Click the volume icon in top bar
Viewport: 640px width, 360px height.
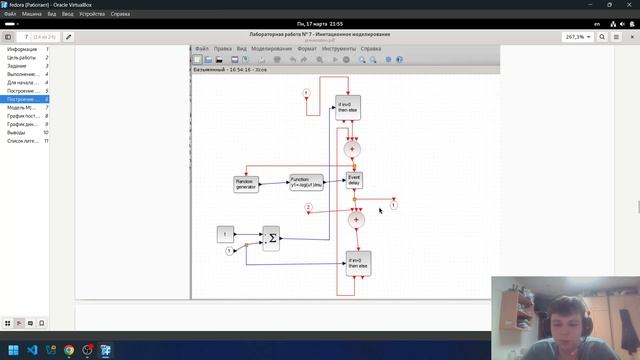click(622, 24)
